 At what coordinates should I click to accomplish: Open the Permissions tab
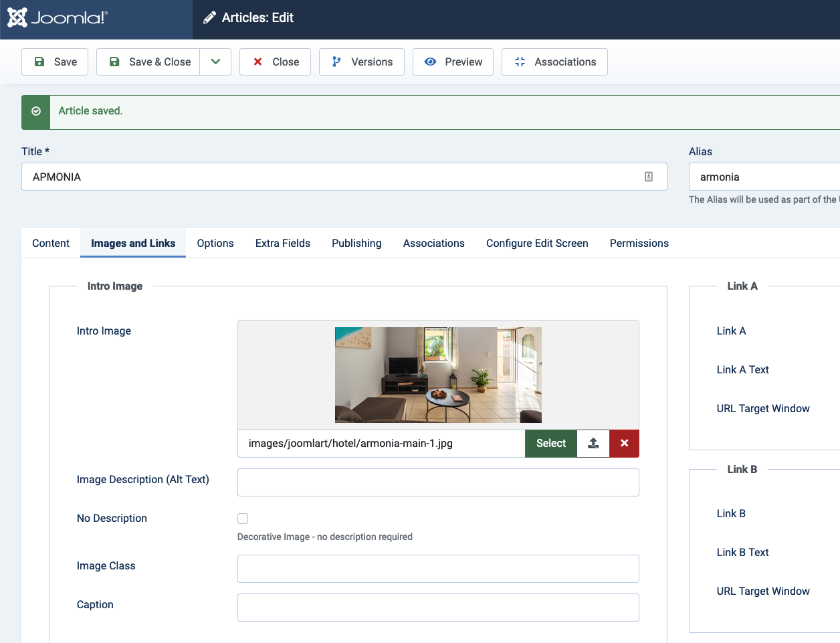(x=639, y=244)
